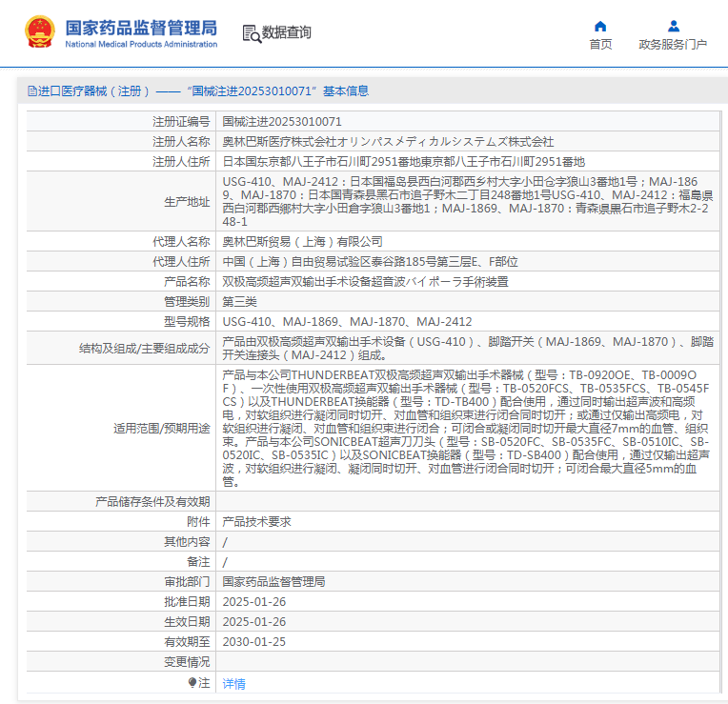Click expiry date 2030-01-25
Screen dimensions: 728x704
[254, 641]
